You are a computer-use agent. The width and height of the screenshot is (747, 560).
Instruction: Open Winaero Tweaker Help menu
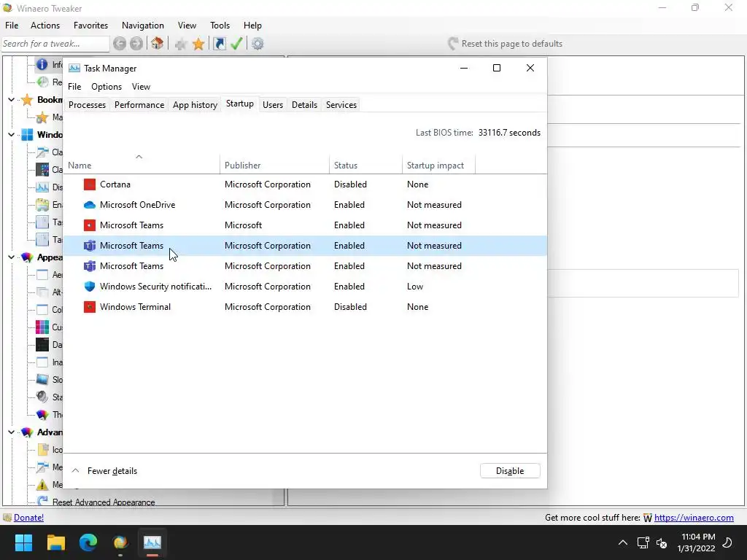point(252,26)
